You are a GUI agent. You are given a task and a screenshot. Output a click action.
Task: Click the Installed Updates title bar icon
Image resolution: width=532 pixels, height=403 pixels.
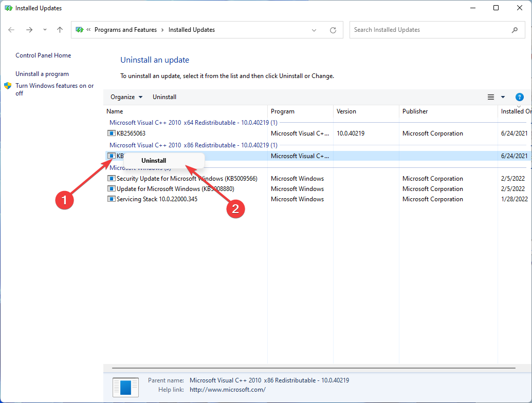pyautogui.click(x=9, y=8)
